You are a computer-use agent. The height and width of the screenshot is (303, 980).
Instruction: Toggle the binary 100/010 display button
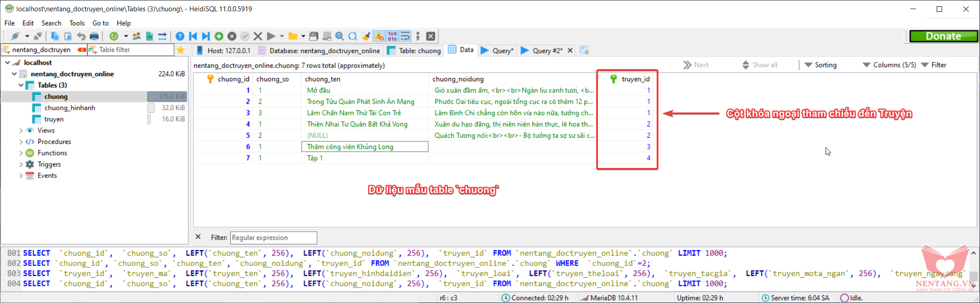coord(392,36)
